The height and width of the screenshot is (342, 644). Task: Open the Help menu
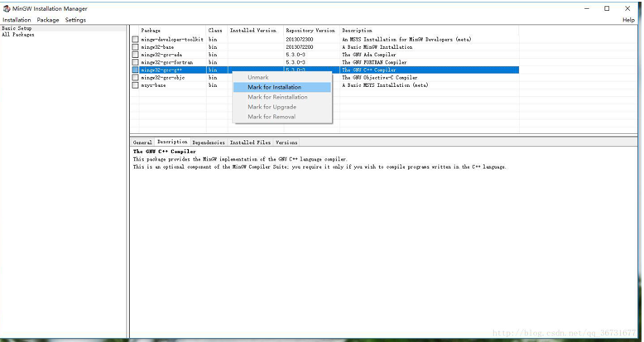coord(628,20)
